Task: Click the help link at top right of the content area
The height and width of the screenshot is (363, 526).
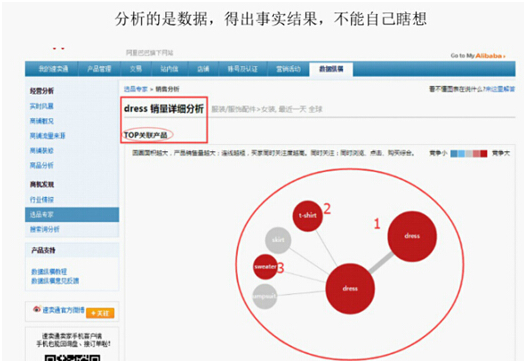Action: coord(500,89)
